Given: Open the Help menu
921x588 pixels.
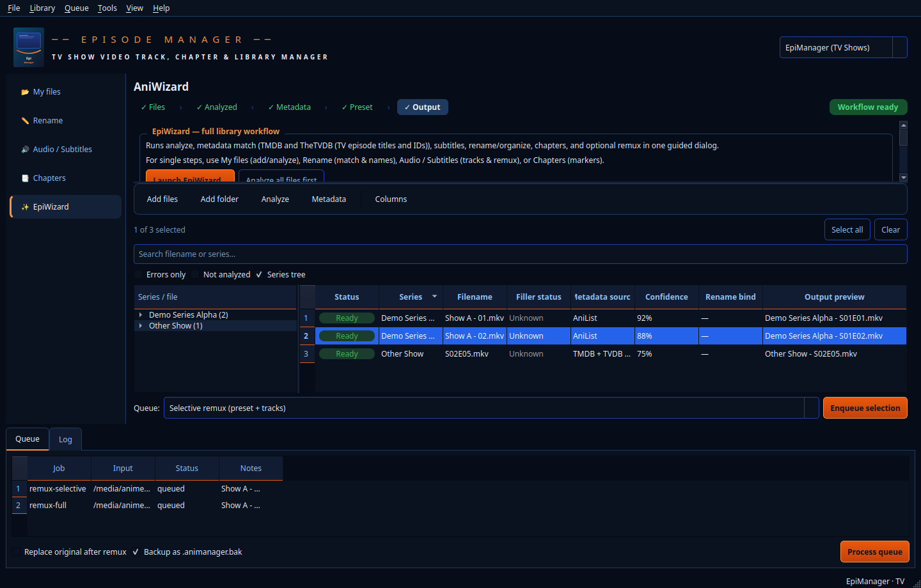Looking at the screenshot, I should point(161,8).
